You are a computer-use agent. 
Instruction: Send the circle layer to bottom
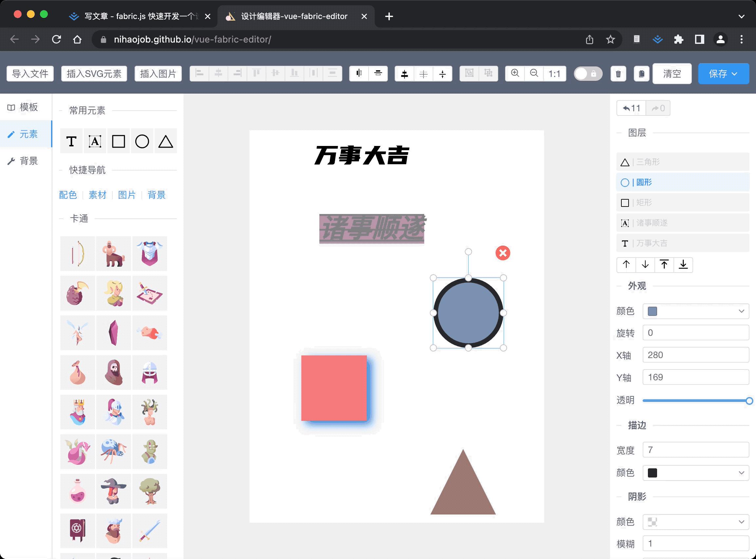click(683, 265)
